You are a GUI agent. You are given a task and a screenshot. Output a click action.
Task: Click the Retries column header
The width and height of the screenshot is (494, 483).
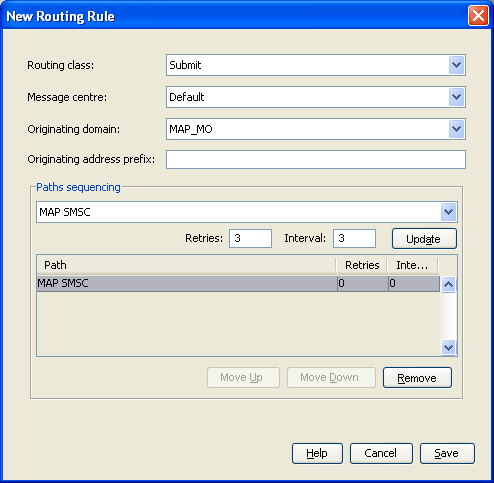[362, 265]
